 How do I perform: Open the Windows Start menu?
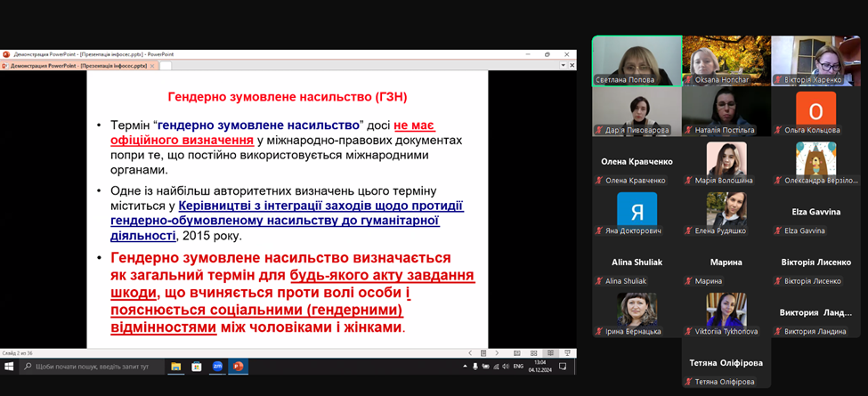coord(9,366)
